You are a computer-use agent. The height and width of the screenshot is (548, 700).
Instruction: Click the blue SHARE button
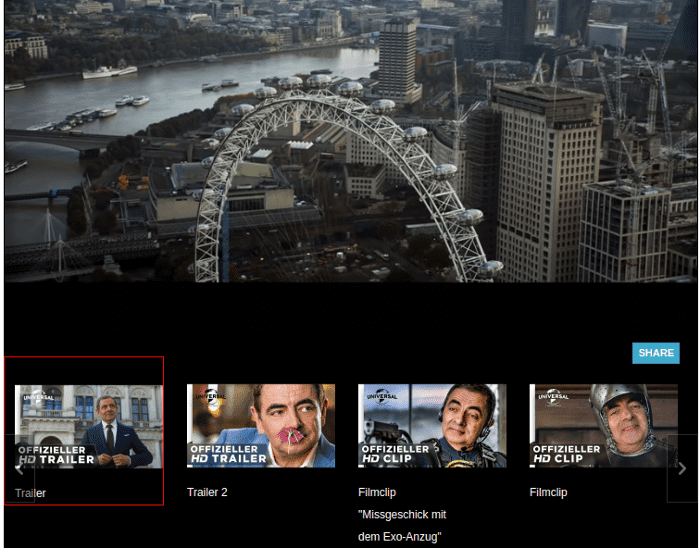(655, 353)
